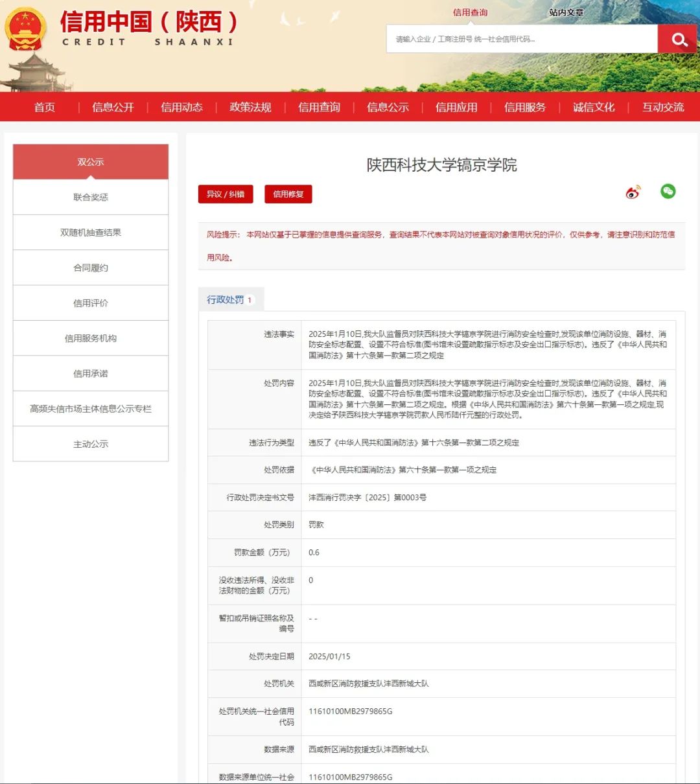Click the 异议/纠错 button
The image size is (700, 784).
(x=226, y=194)
